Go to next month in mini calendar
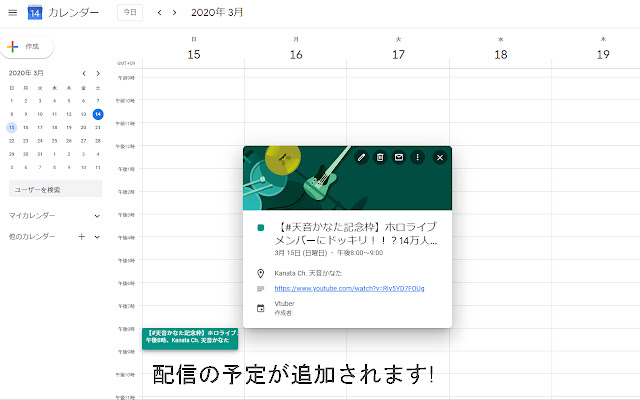 point(98,73)
